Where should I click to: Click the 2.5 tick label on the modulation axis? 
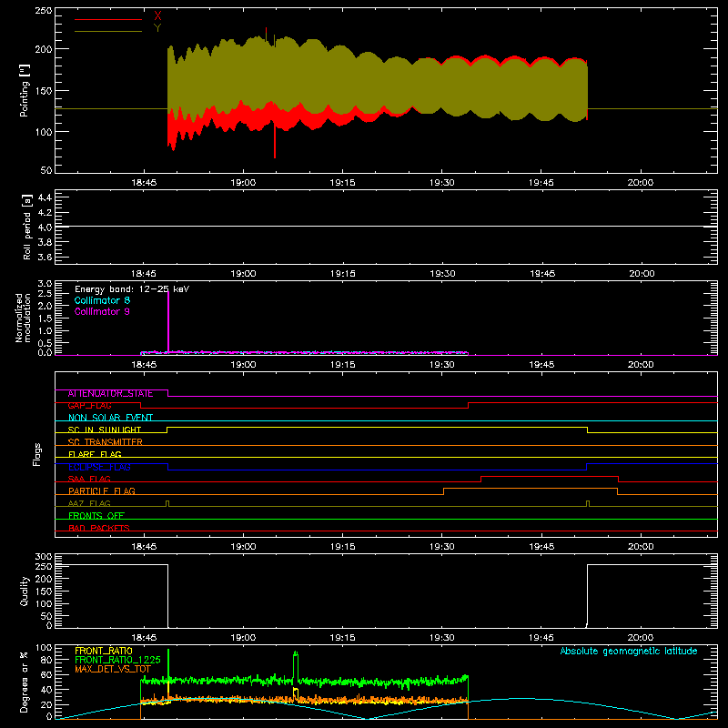[x=45, y=293]
